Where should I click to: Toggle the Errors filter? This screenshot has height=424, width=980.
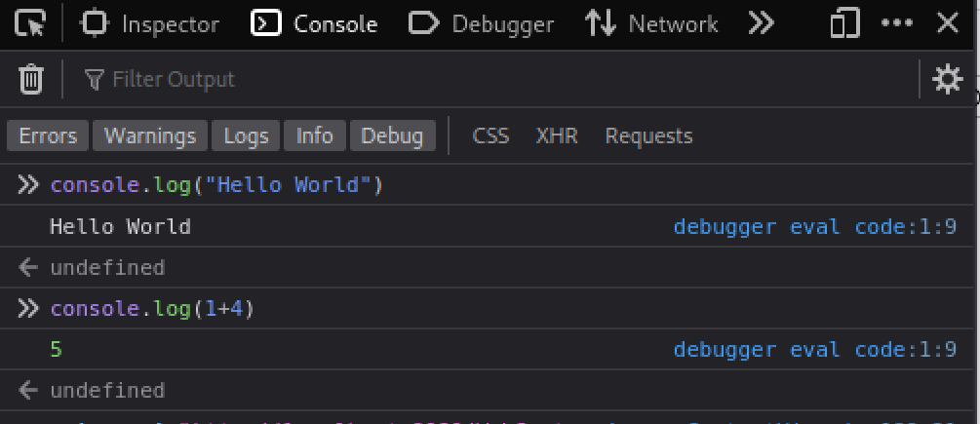tap(48, 135)
